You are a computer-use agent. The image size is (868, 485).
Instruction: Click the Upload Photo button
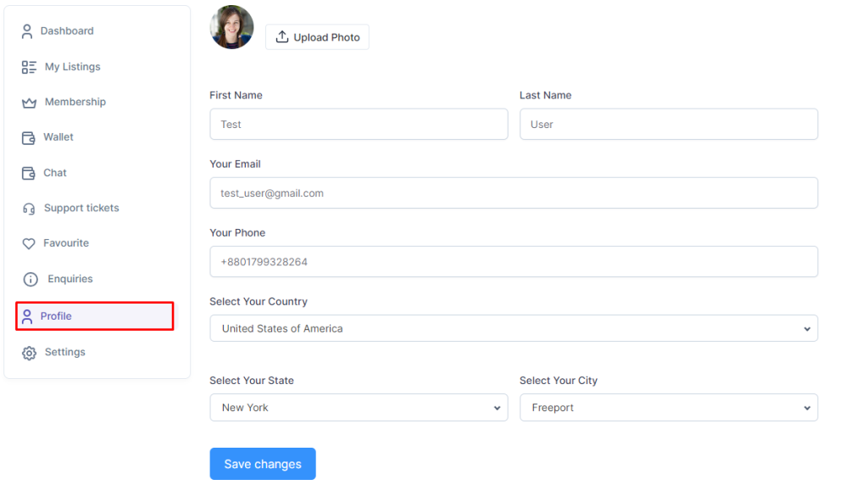coord(317,37)
